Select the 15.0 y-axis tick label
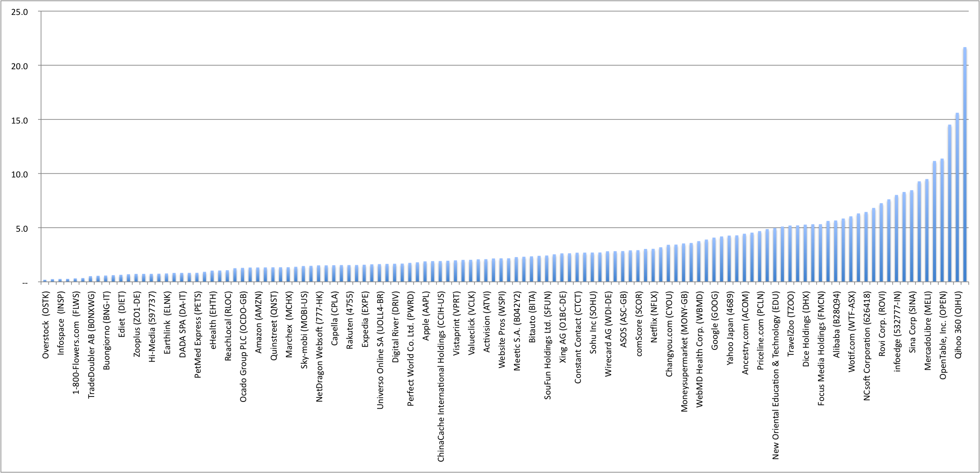This screenshot has width=980, height=473. [x=19, y=120]
